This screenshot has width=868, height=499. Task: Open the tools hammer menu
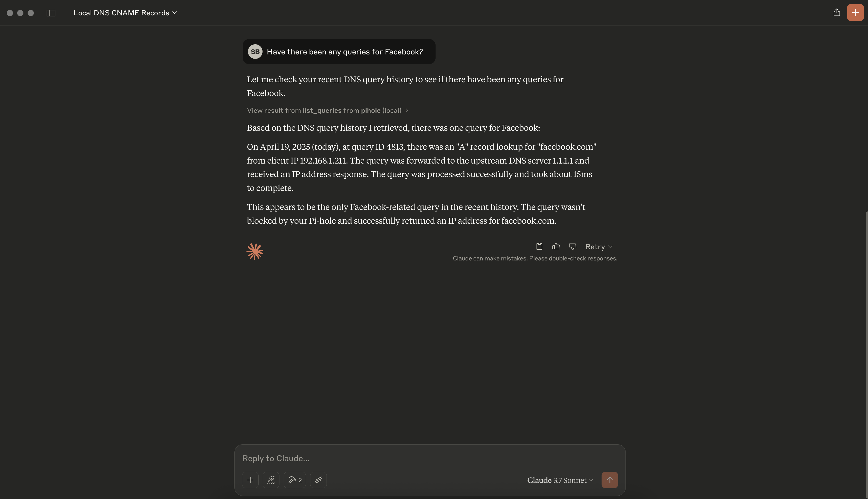(x=294, y=480)
